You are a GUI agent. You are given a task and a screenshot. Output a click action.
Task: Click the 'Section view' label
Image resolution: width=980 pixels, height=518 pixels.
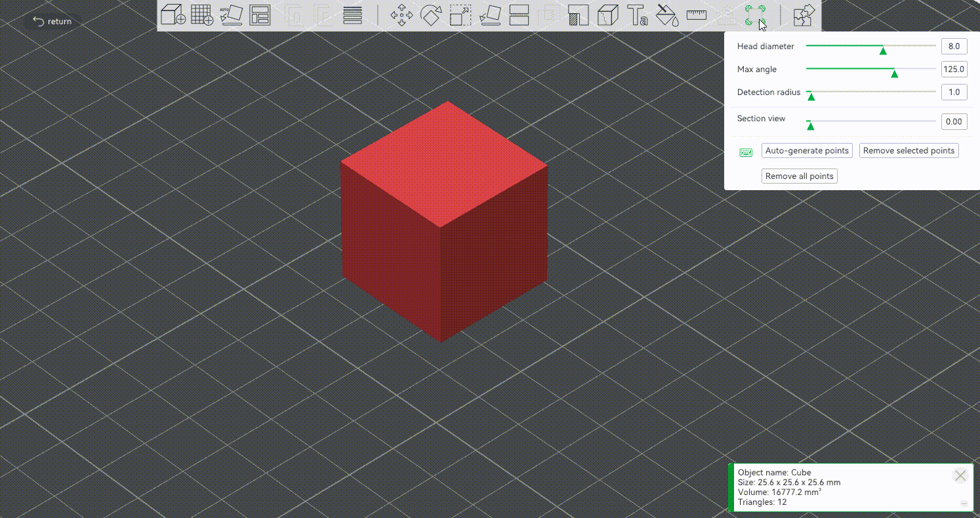[x=761, y=119]
